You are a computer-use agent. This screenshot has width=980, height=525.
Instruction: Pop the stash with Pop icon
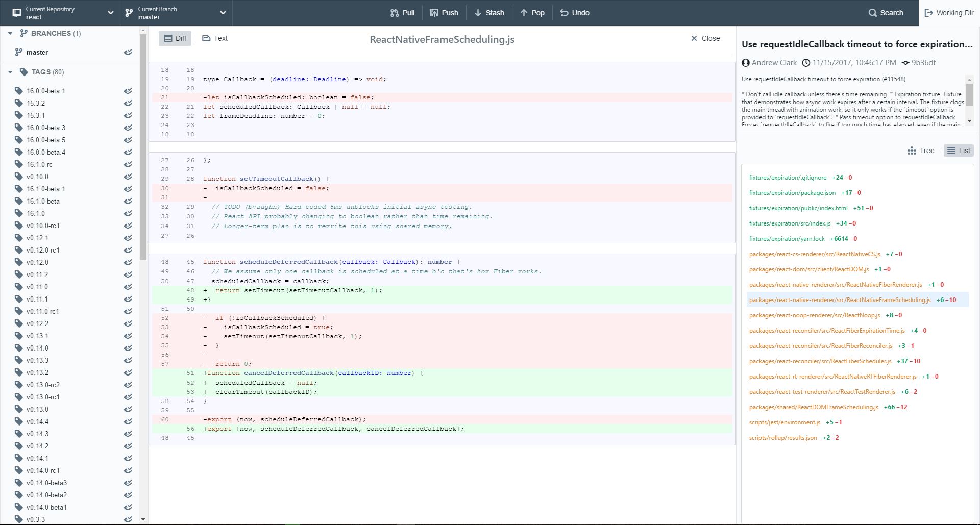click(x=524, y=13)
